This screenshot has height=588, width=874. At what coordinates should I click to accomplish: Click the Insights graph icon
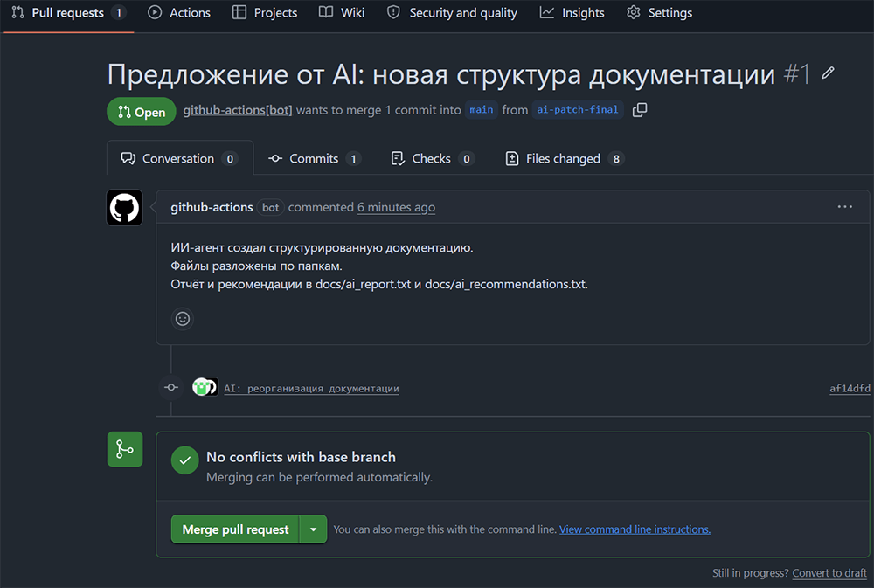(547, 12)
